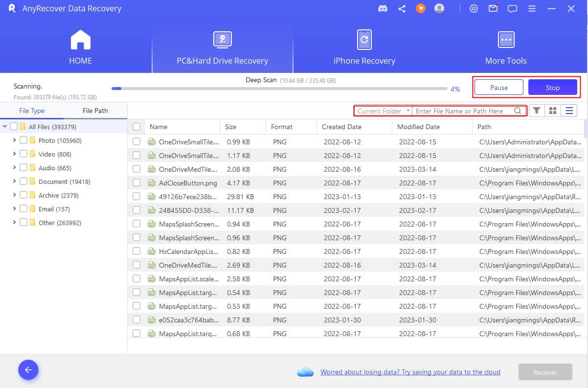Open the filter funnel icon
Image resolution: width=588 pixels, height=388 pixels.
(537, 111)
